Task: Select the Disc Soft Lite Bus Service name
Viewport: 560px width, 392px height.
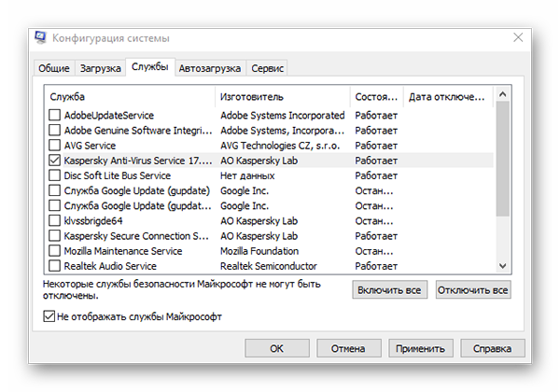Action: point(118,175)
